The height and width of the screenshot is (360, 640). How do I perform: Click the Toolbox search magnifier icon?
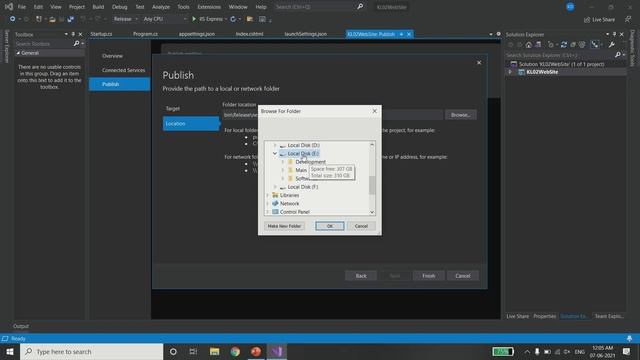76,43
